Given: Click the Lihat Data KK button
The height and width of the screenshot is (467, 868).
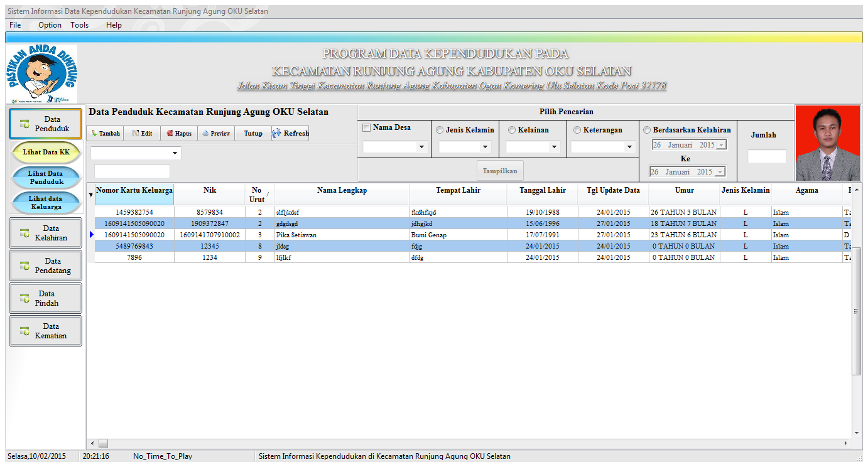Looking at the screenshot, I should click(x=45, y=152).
